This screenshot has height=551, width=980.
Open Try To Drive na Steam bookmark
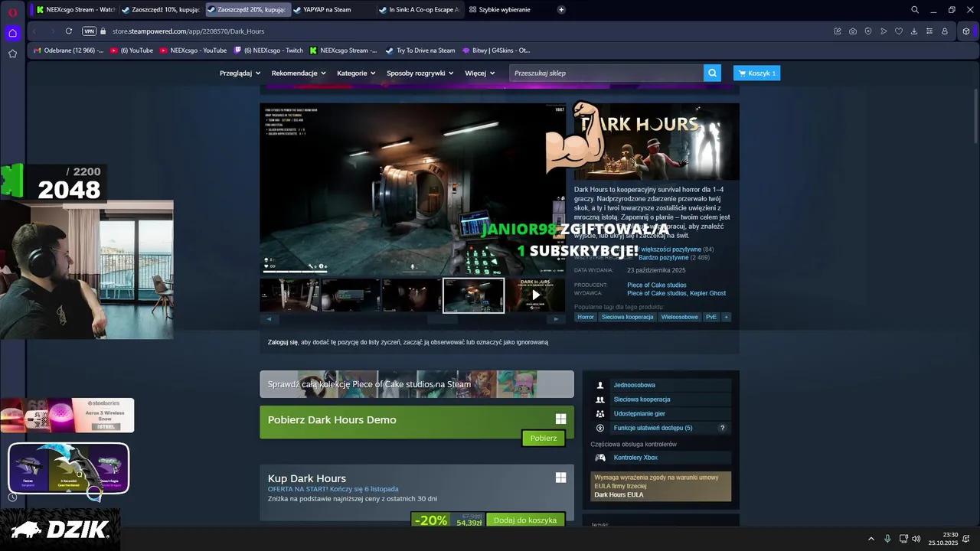point(420,51)
